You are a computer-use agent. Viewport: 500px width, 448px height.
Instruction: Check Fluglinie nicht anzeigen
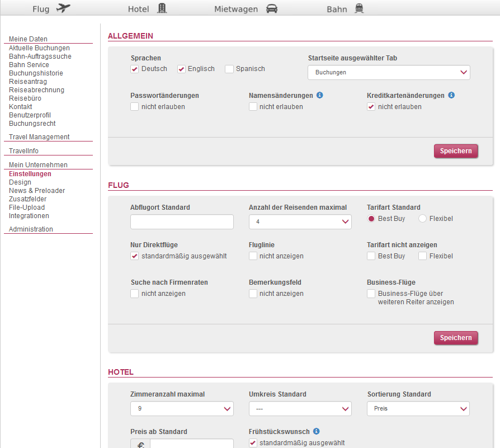253,256
